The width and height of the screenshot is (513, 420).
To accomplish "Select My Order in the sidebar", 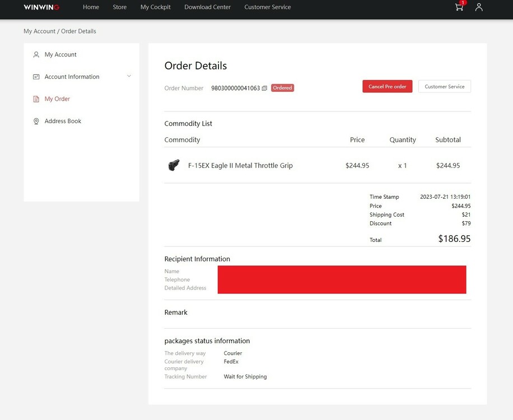I will coord(57,99).
